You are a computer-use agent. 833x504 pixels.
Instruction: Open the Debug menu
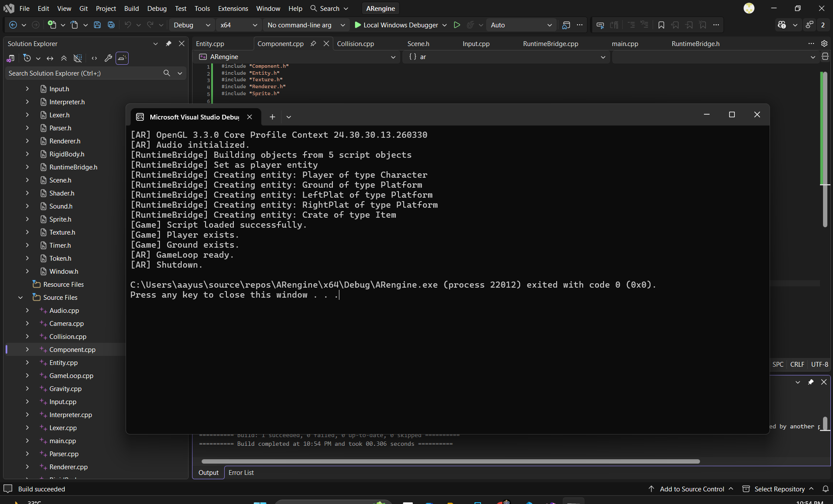point(157,9)
